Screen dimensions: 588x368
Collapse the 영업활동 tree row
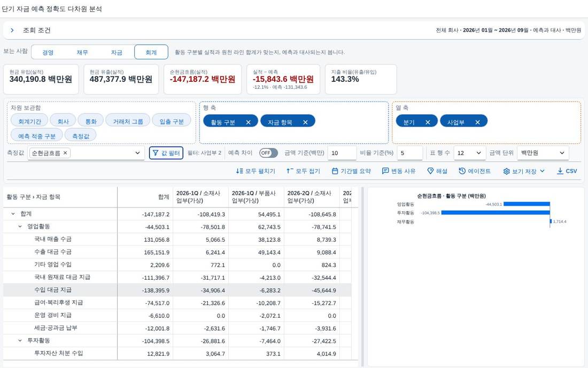click(20, 227)
